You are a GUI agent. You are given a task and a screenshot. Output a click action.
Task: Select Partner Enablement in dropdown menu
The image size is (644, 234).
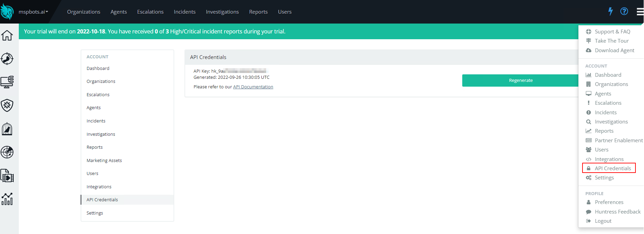click(x=618, y=141)
